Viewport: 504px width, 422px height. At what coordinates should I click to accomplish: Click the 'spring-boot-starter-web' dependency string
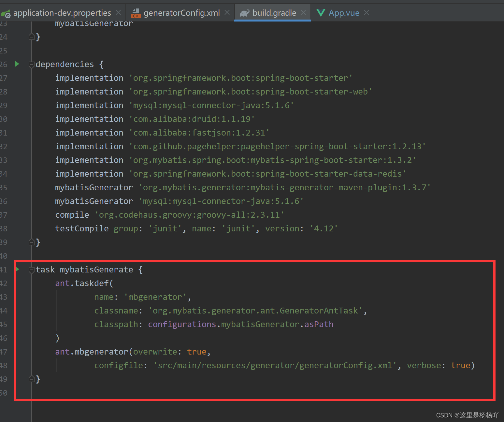[251, 92]
